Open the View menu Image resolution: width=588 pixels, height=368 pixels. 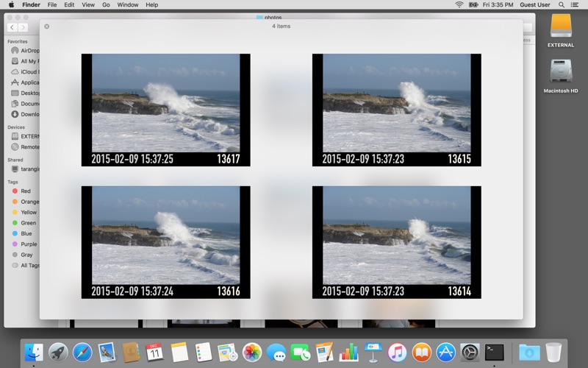(88, 4)
